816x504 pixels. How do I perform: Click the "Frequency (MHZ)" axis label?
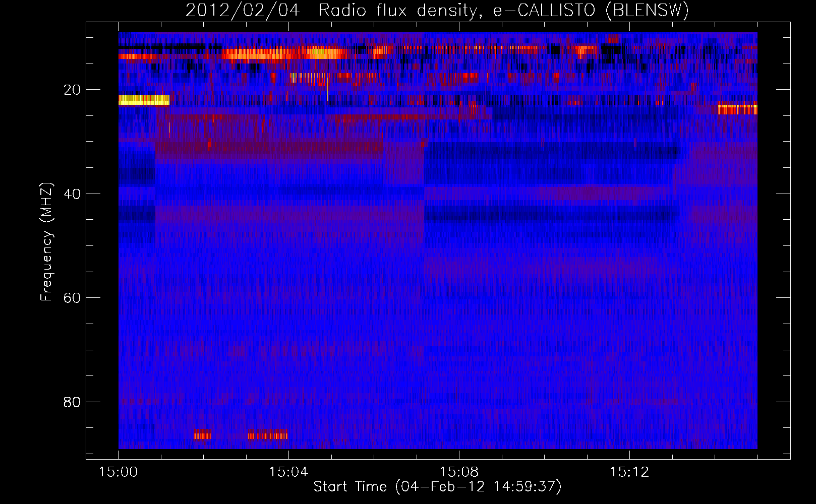pos(46,242)
